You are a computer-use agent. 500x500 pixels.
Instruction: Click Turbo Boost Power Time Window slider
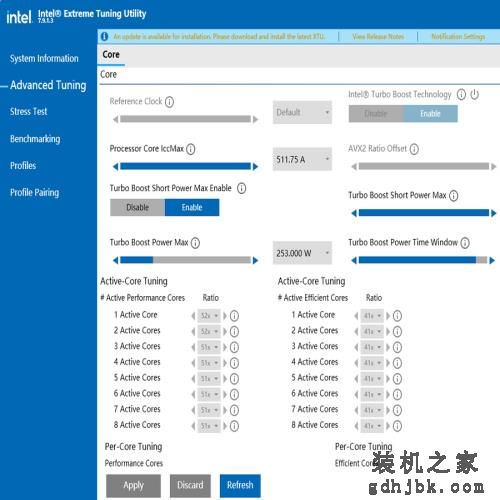423,260
